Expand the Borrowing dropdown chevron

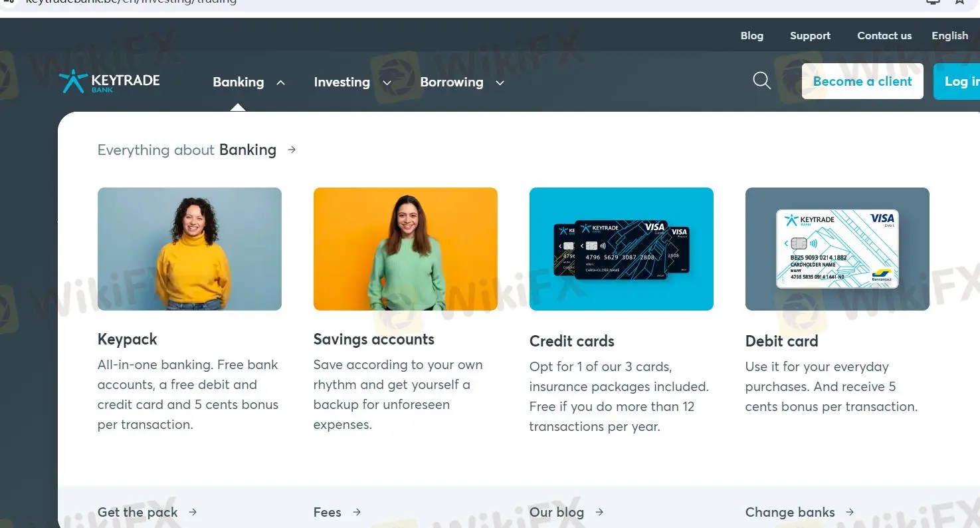tap(500, 83)
